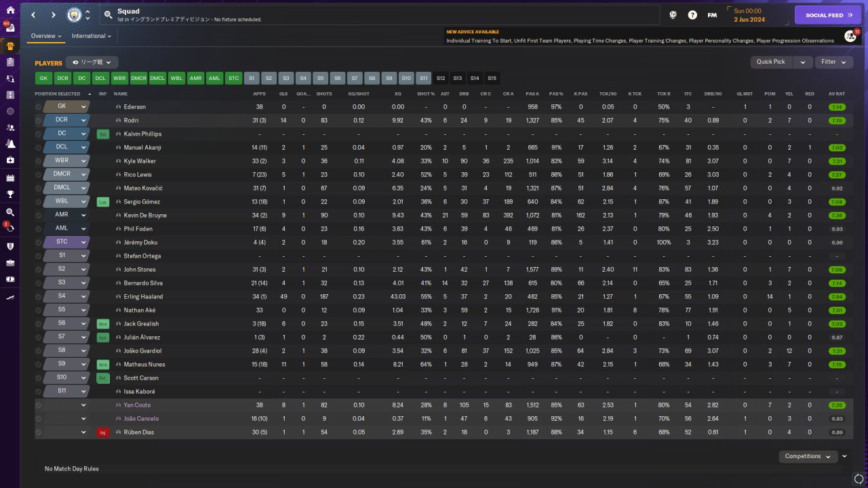Click the Bid status badge for Kalvin Phillips
Image resolution: width=868 pixels, height=488 pixels.
(103, 134)
